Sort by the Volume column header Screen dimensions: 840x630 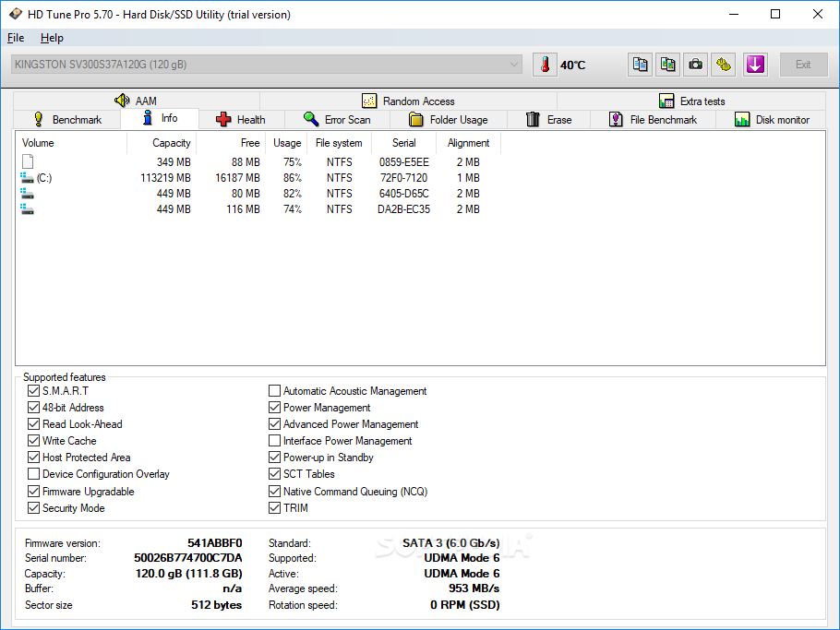coord(72,143)
